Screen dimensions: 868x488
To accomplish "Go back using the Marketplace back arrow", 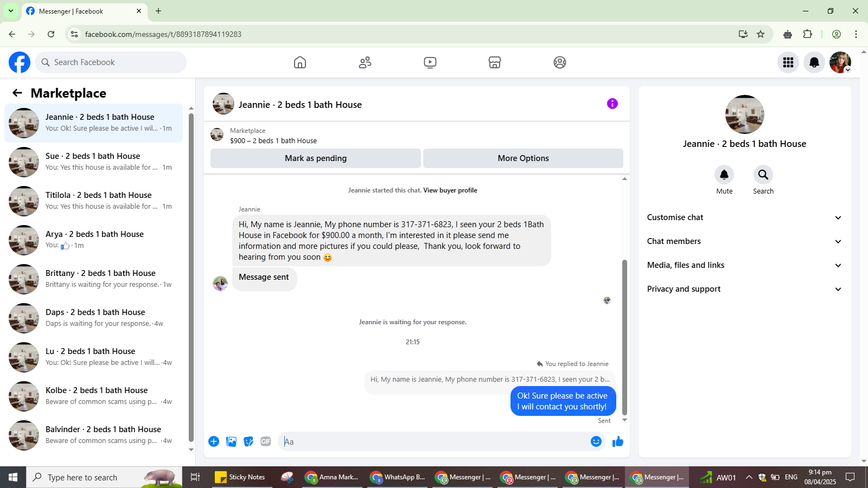I will [17, 93].
